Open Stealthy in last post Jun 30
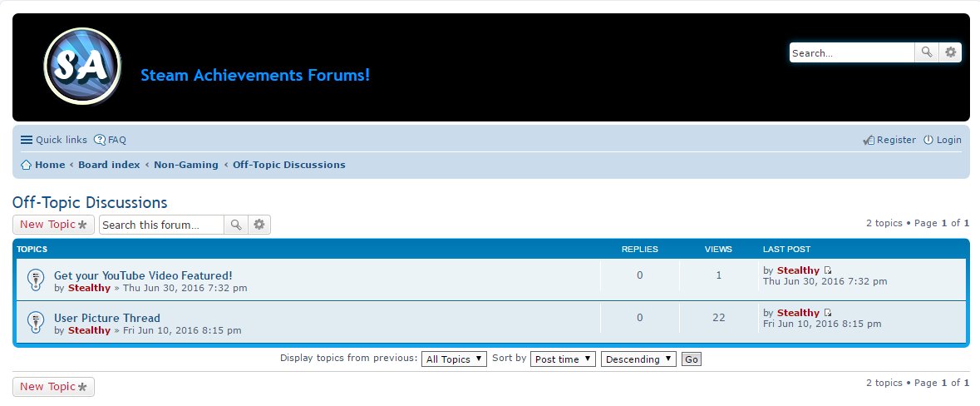 (798, 270)
